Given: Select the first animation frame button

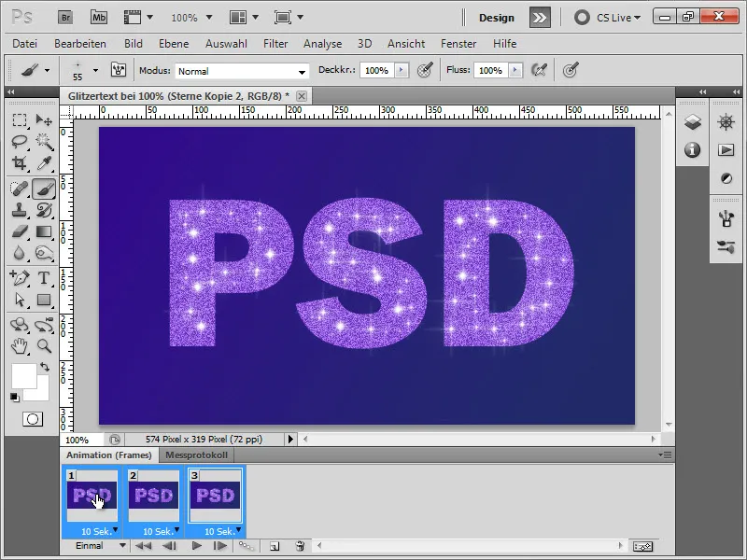Looking at the screenshot, I should 143,546.
